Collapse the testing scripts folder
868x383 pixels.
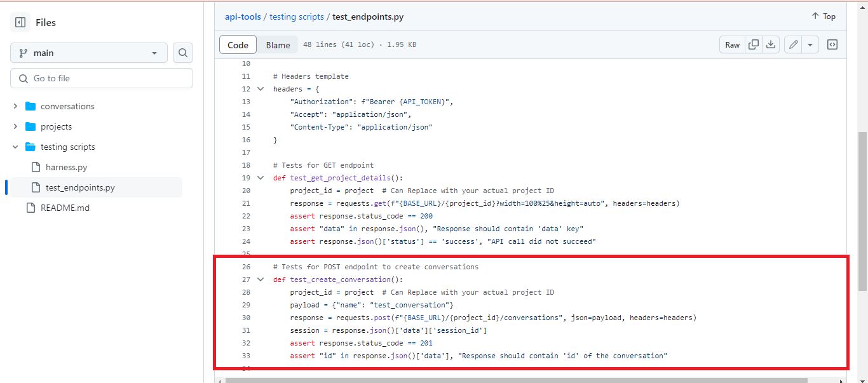15,147
